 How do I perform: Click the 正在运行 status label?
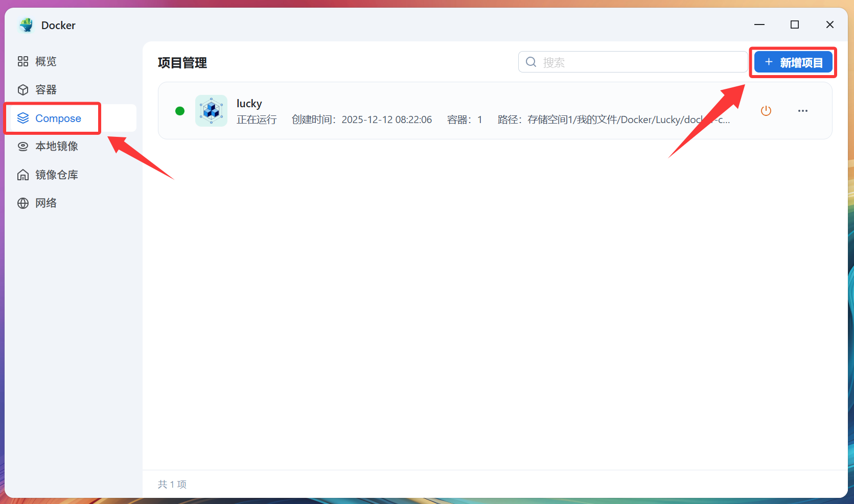(257, 120)
